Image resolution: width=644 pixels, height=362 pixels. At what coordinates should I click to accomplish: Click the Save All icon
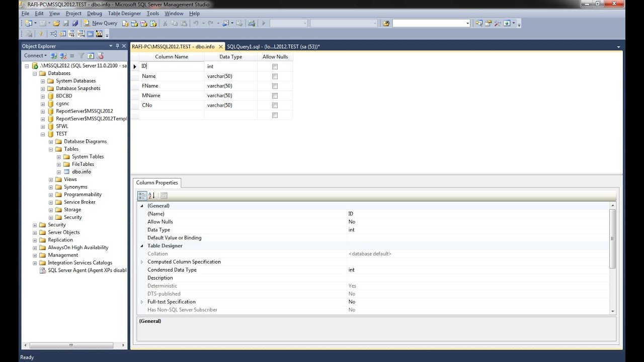click(x=75, y=23)
